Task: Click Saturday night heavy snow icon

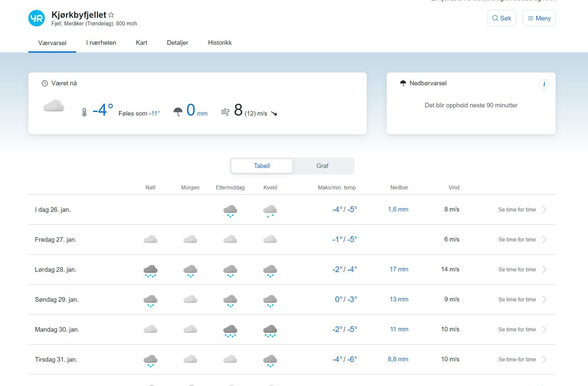Action: (150, 271)
